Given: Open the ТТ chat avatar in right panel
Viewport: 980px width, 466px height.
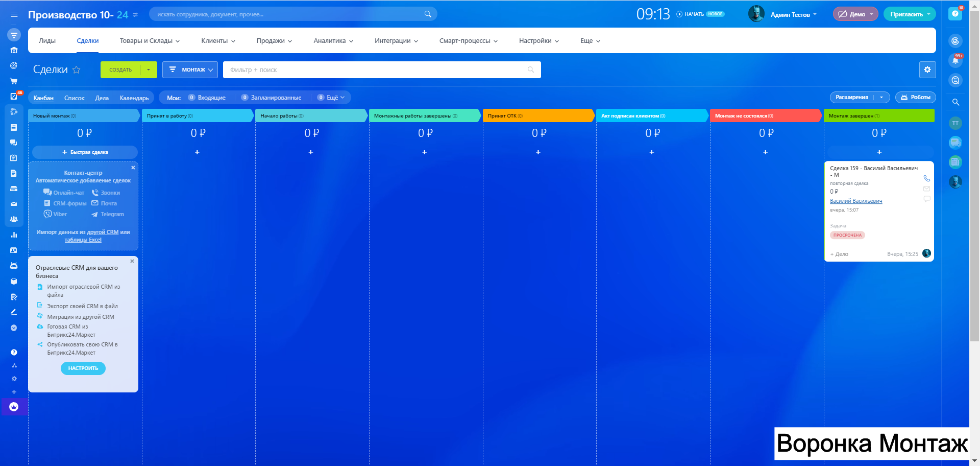Looking at the screenshot, I should 955,123.
